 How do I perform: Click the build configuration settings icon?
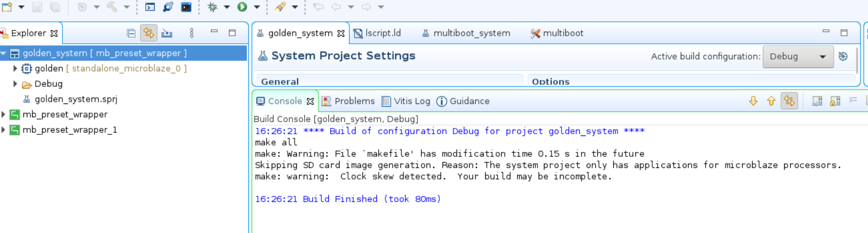click(x=843, y=57)
